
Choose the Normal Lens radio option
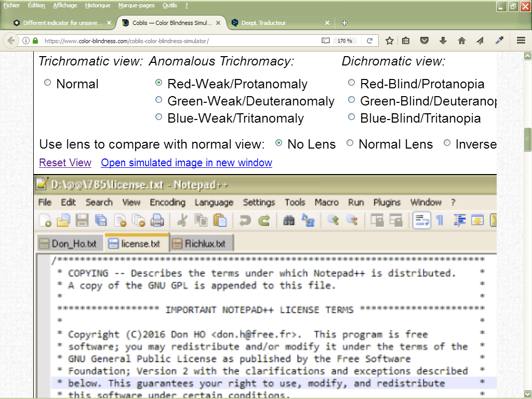(350, 143)
